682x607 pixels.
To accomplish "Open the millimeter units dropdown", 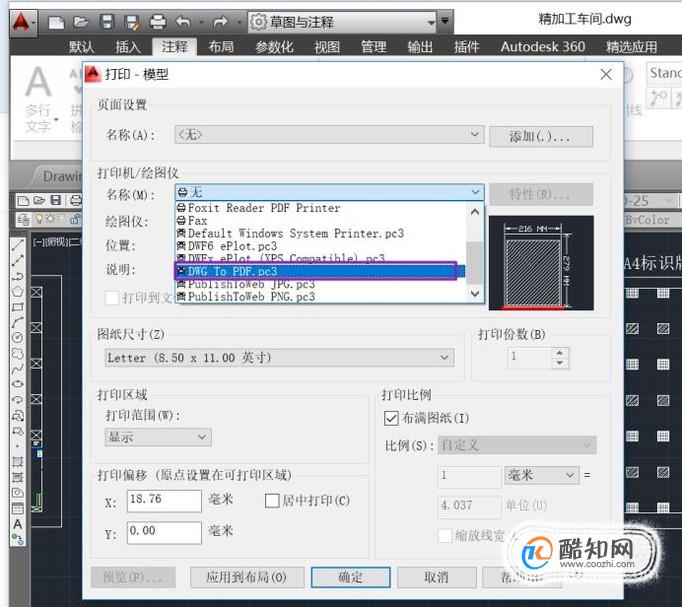I will click(x=542, y=475).
